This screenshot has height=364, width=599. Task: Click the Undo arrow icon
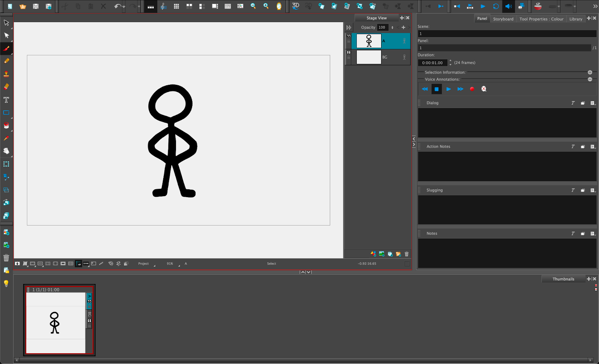pos(118,6)
